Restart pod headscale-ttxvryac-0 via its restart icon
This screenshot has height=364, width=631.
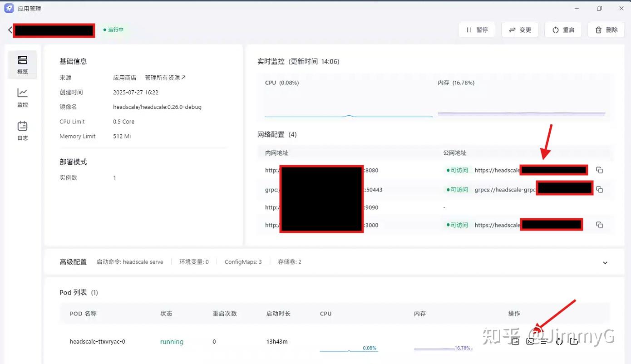point(559,341)
